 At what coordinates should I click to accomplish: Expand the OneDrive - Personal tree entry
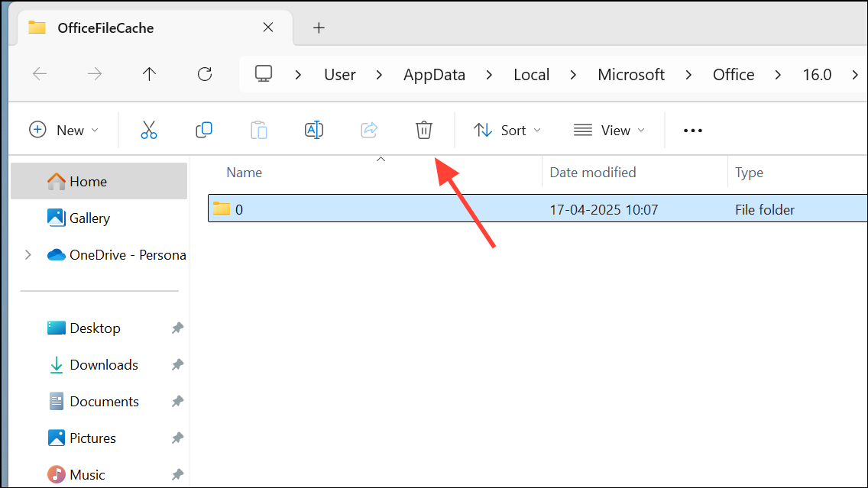(28, 254)
